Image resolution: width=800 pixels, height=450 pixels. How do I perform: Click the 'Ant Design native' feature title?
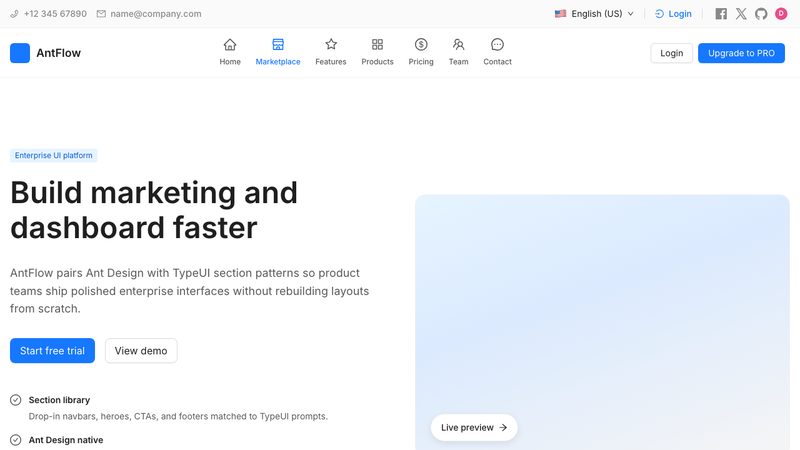(66, 440)
